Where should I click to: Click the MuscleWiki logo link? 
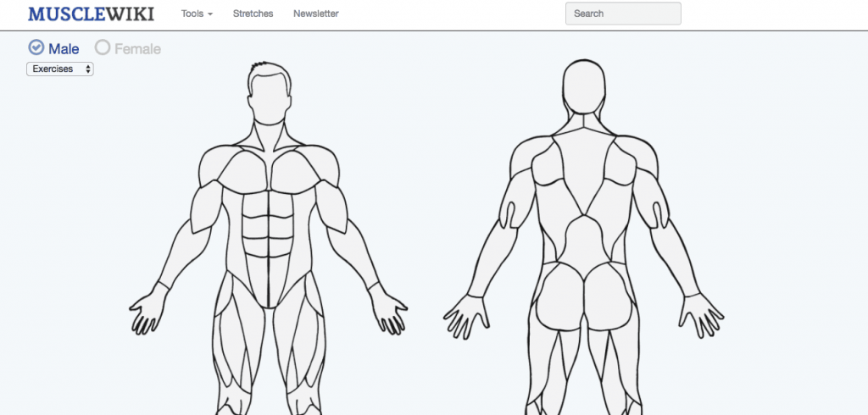coord(92,14)
